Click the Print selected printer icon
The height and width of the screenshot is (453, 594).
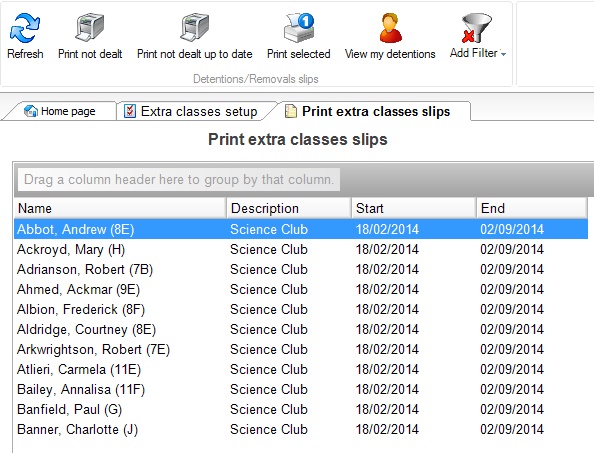tap(299, 27)
